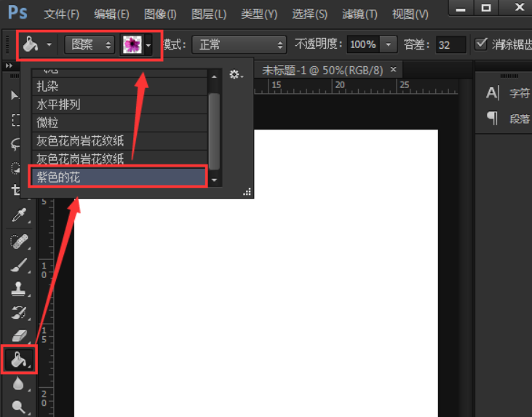The width and height of the screenshot is (532, 417).
Task: Click the pattern list scroll up arrow
Action: click(x=214, y=77)
